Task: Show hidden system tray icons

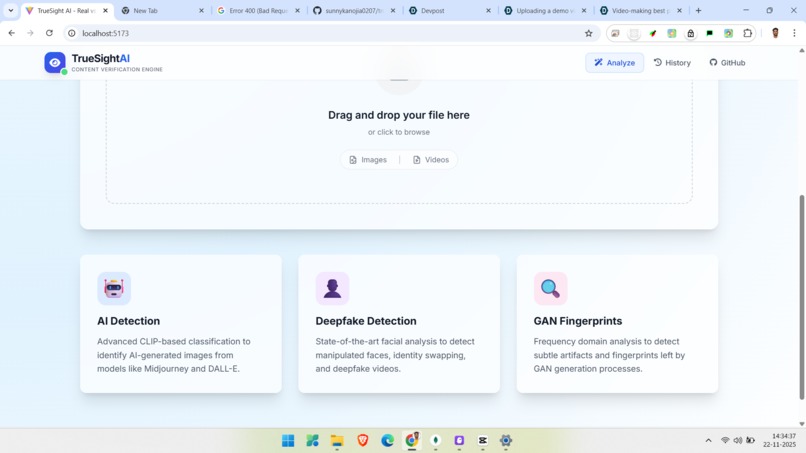Action: 708,441
